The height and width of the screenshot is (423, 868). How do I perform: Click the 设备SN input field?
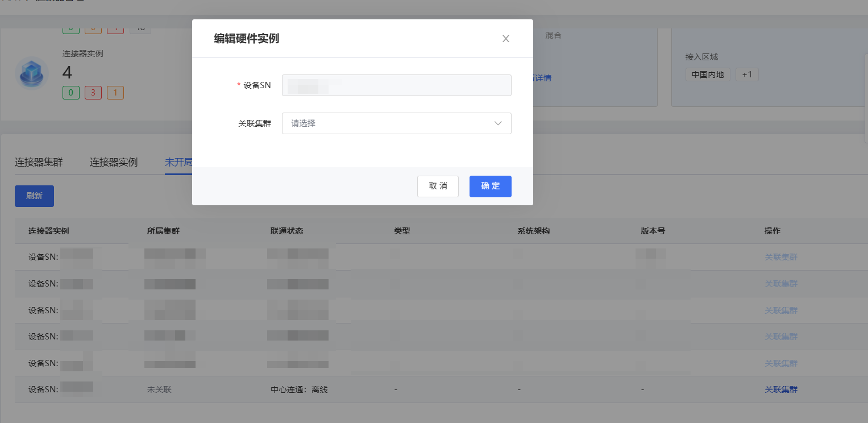coord(396,85)
